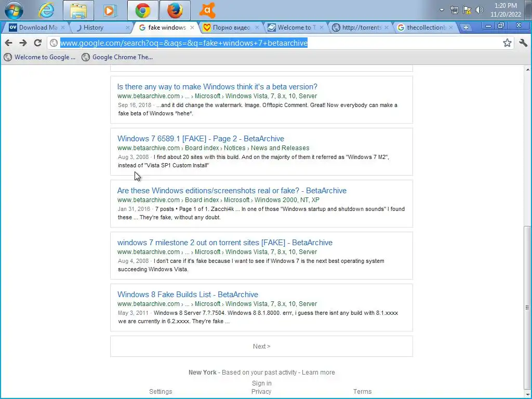The width and height of the screenshot is (532, 399).
Task: Click breadcrumb 'Board index › Notices › News and Releases'
Action: click(247, 148)
